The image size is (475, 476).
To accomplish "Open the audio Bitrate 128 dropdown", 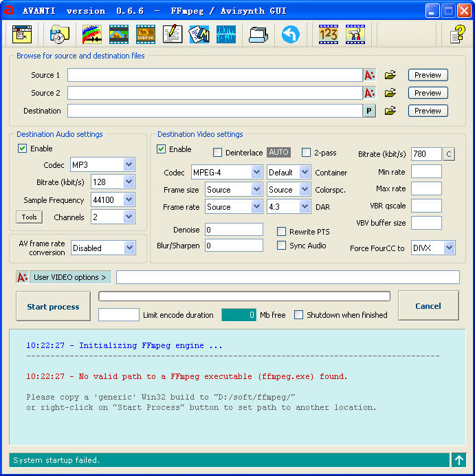I will [113, 182].
